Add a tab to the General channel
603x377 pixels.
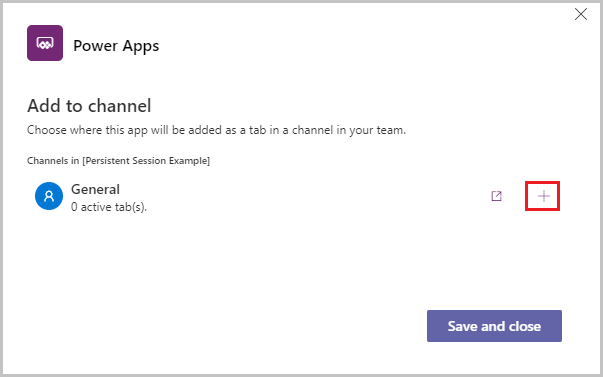(x=543, y=196)
